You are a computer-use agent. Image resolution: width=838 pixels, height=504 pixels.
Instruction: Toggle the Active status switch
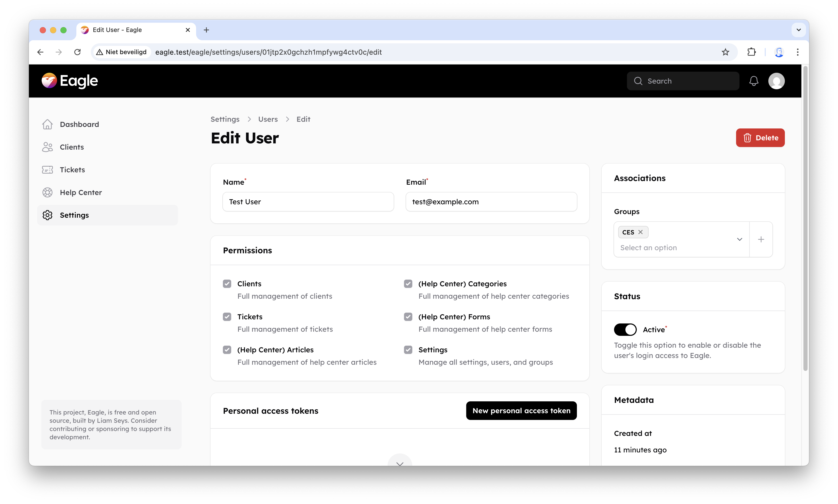click(625, 329)
